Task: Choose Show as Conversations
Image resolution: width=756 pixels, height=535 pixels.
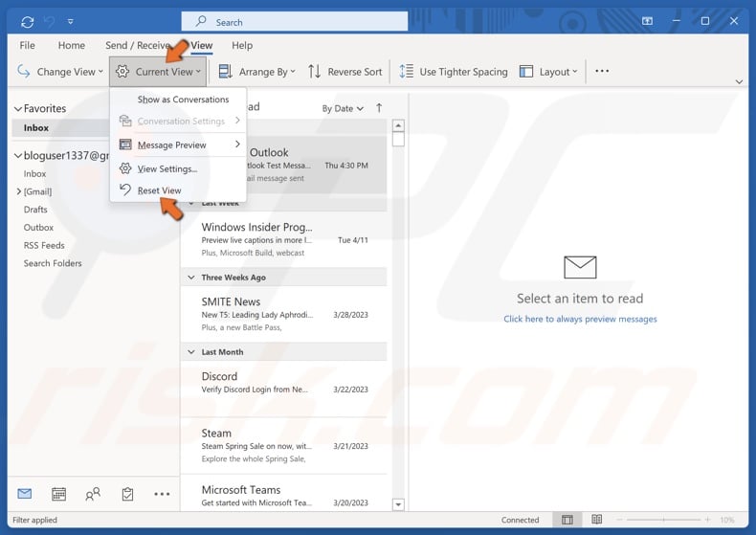Action: [178, 100]
